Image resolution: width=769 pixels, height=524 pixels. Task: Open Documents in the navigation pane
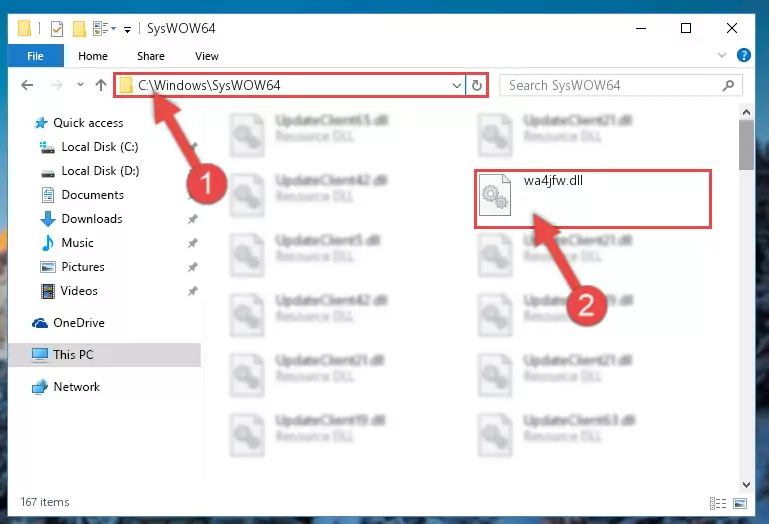[x=92, y=195]
